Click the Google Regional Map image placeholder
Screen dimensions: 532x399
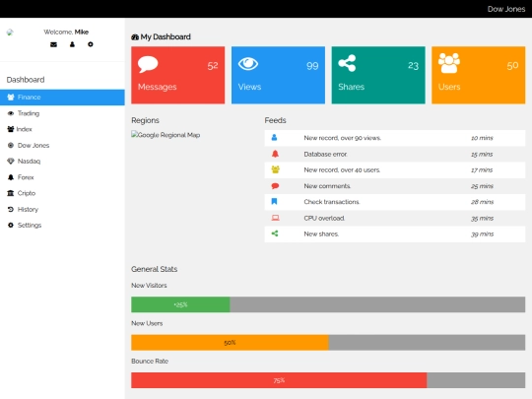pos(166,135)
